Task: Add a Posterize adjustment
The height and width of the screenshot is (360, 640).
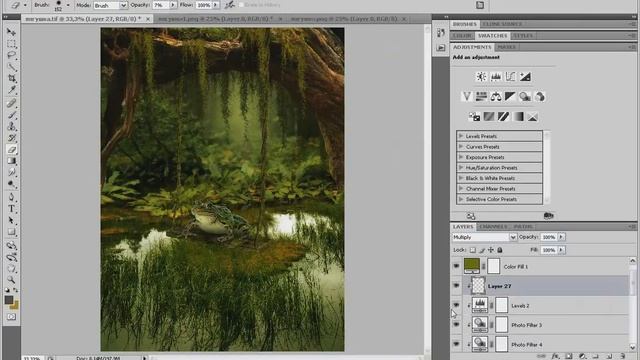Action: click(x=489, y=117)
